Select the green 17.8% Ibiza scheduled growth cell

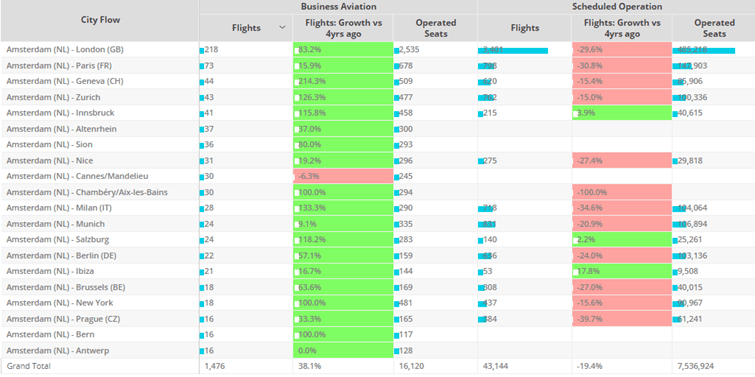pyautogui.click(x=622, y=271)
